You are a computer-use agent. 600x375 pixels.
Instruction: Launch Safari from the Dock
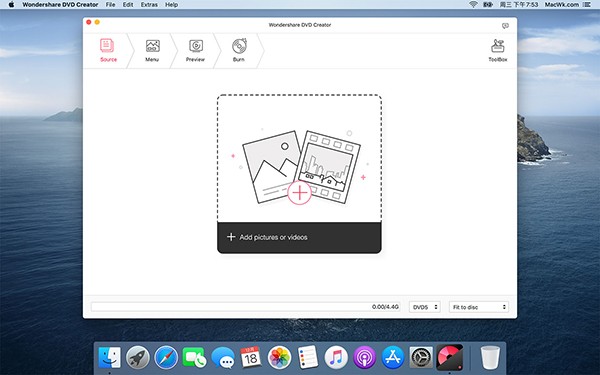(x=166, y=358)
